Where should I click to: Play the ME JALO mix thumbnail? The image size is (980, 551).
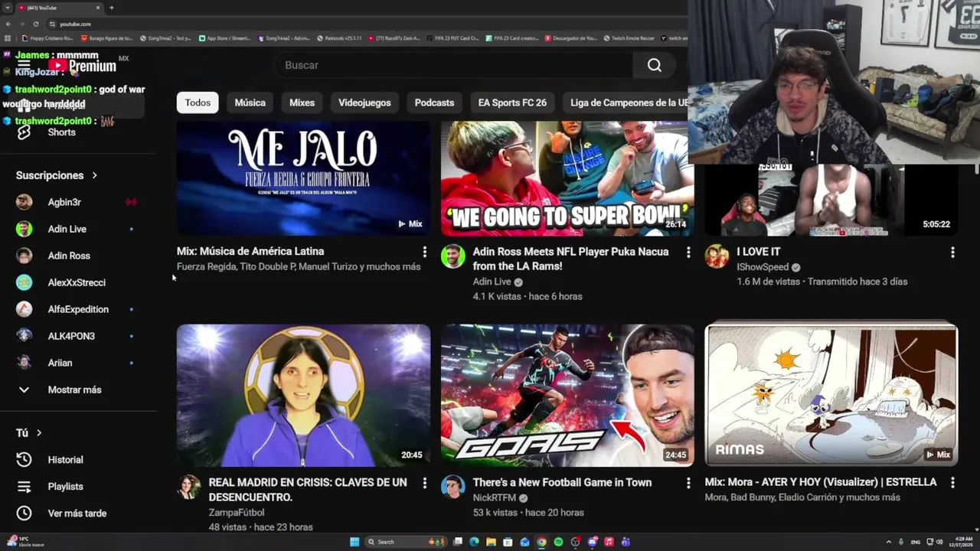[303, 178]
